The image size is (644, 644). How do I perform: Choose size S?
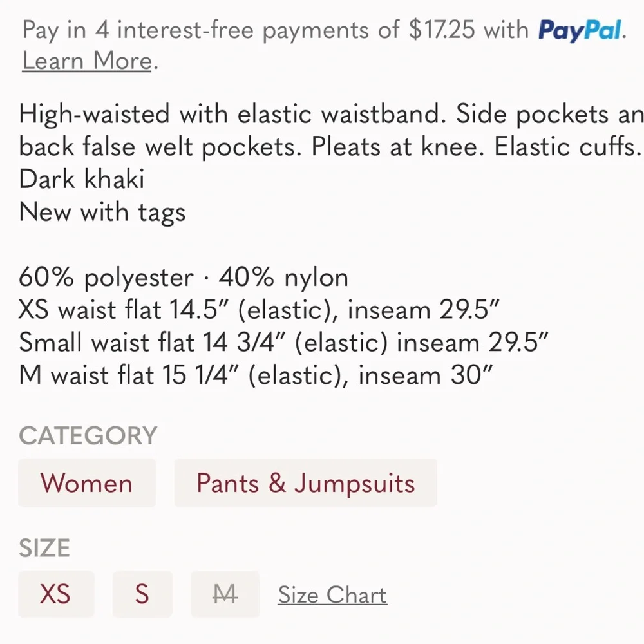coord(142,594)
